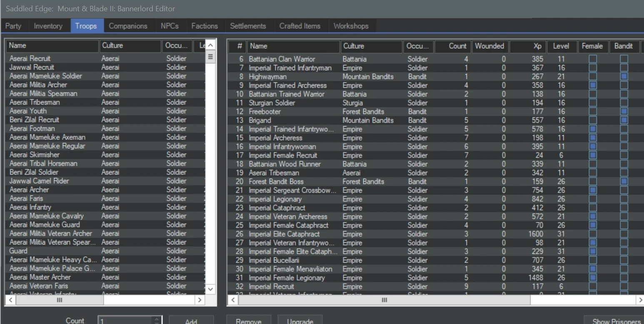Click the Bandit column header
The width and height of the screenshot is (644, 324).
624,46
